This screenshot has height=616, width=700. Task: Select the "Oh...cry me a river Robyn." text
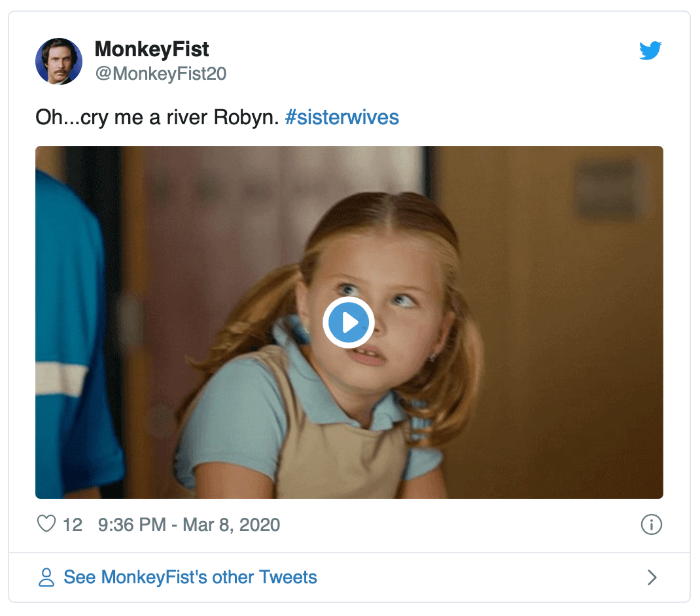157,118
